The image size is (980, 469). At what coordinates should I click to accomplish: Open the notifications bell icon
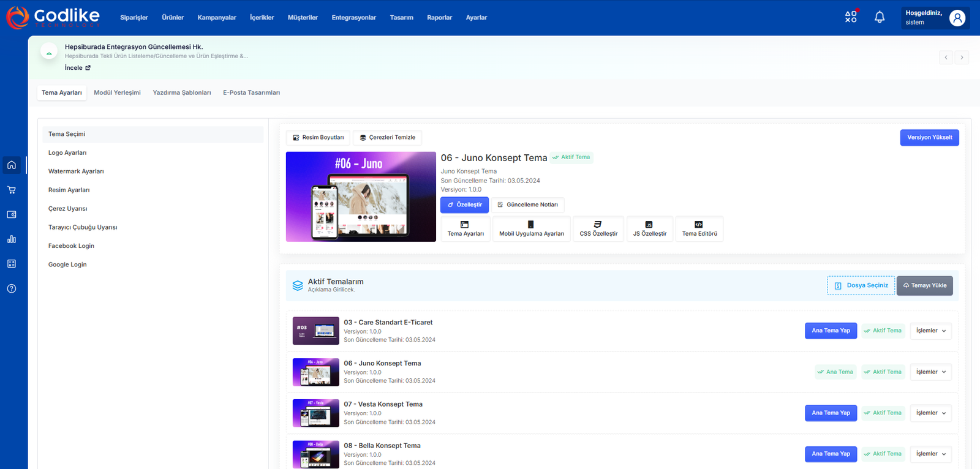click(879, 17)
